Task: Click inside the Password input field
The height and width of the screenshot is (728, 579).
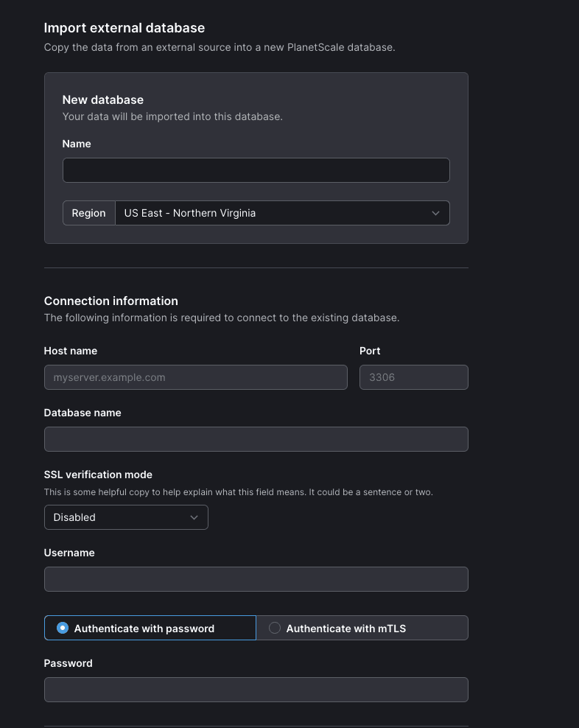Action: (256, 690)
